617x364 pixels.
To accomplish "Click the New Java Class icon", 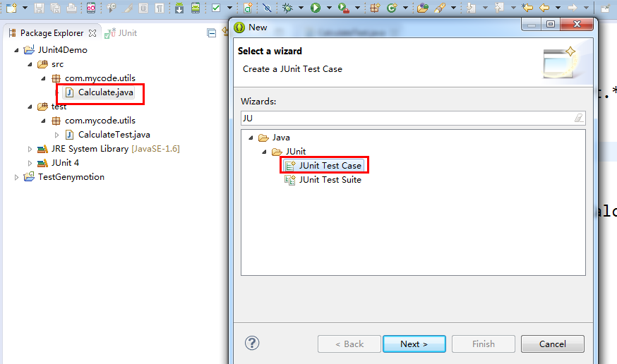I will 392,8.
